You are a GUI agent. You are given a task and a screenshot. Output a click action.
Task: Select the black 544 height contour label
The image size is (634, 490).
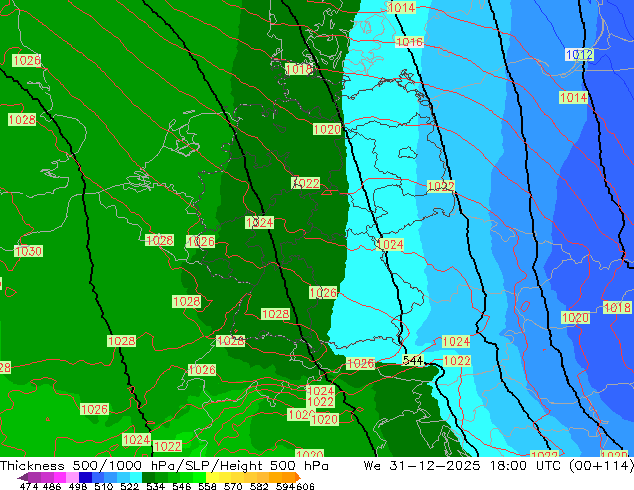[x=413, y=360]
